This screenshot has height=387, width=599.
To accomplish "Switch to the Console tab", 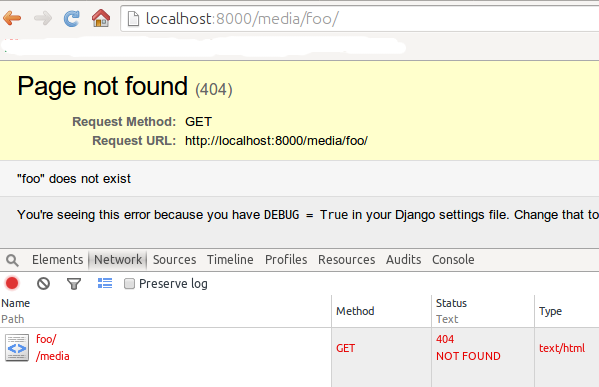I will point(453,260).
